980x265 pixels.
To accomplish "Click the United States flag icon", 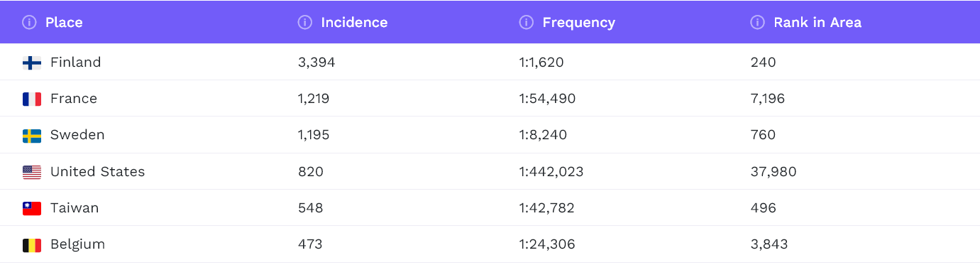I will [32, 172].
